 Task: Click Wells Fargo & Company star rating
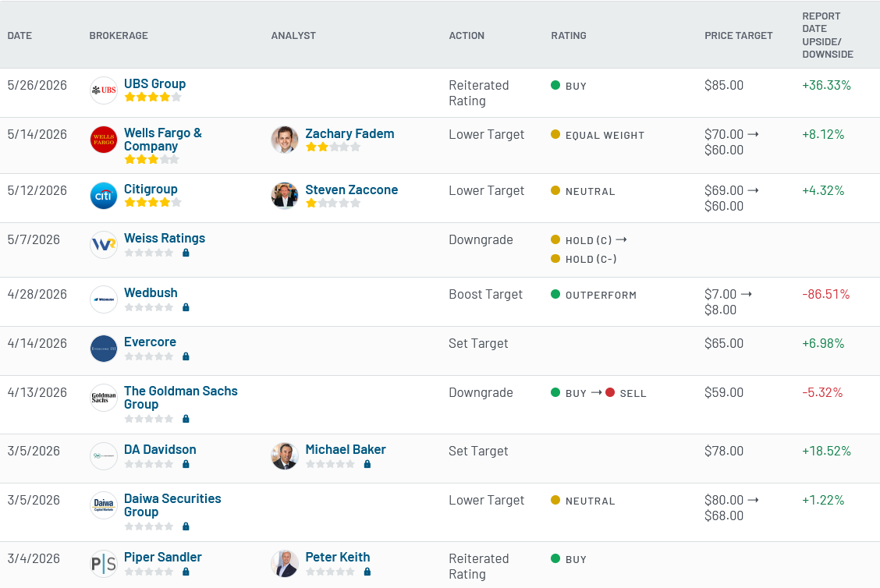pos(151,159)
